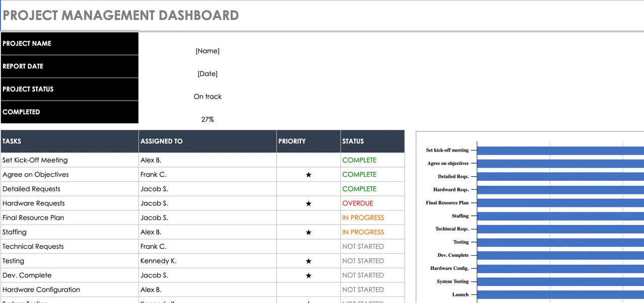The height and width of the screenshot is (303, 644).
Task: Click Jacob S. in Final Resource Plan row
Action: tap(207, 218)
